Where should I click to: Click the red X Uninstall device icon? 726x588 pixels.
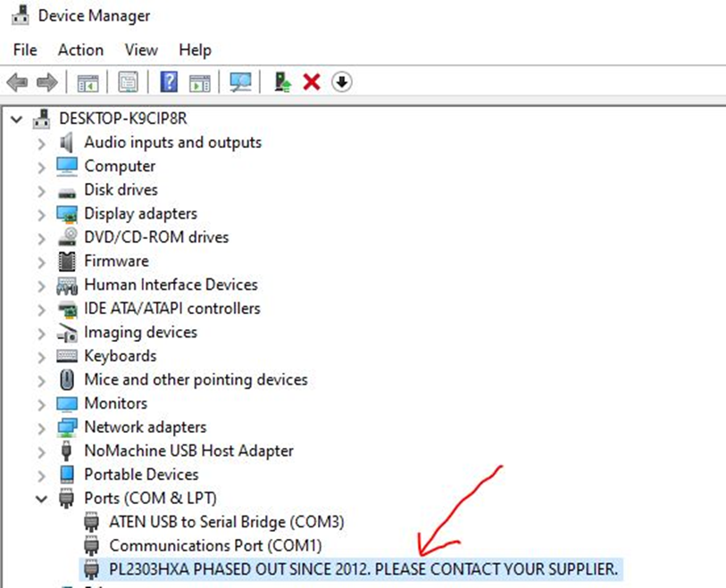[312, 83]
